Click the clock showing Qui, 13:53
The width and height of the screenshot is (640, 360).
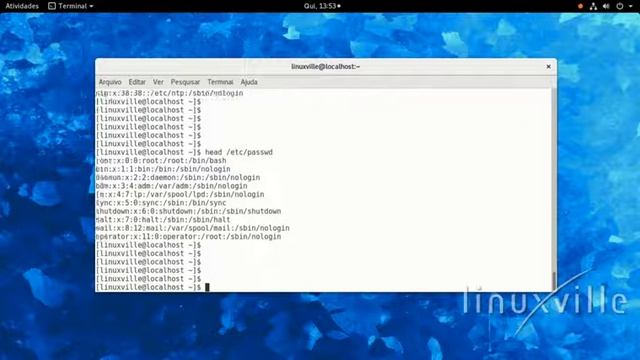tap(322, 6)
